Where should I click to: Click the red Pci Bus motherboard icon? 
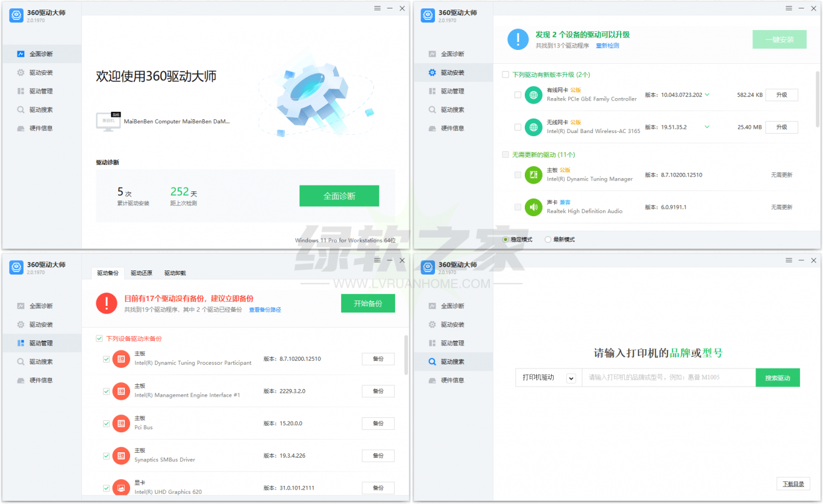coord(121,423)
